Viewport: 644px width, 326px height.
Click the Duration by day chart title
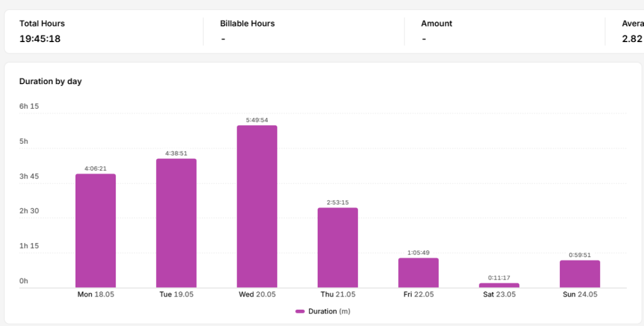pyautogui.click(x=50, y=82)
